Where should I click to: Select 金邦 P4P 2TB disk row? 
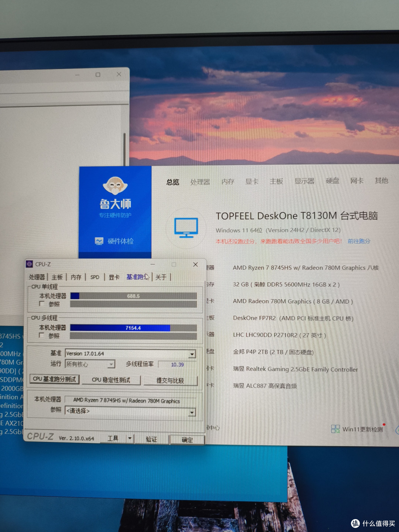(273, 352)
